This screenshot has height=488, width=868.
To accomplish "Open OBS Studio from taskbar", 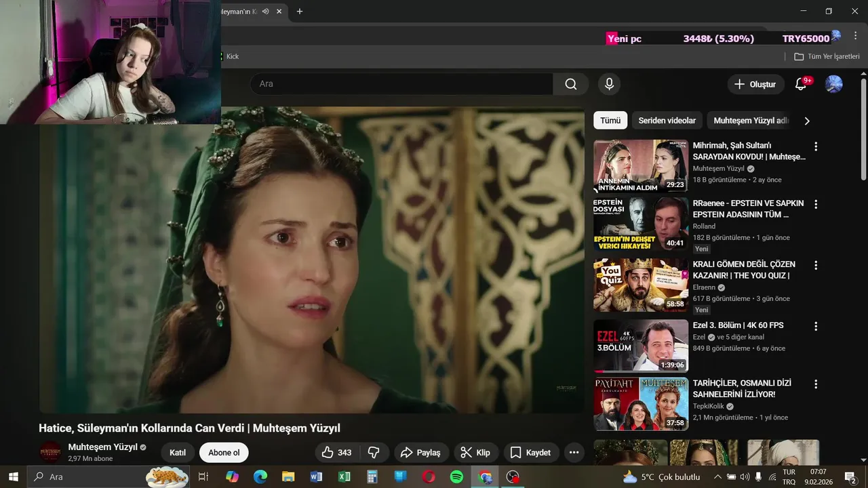I will click(513, 476).
